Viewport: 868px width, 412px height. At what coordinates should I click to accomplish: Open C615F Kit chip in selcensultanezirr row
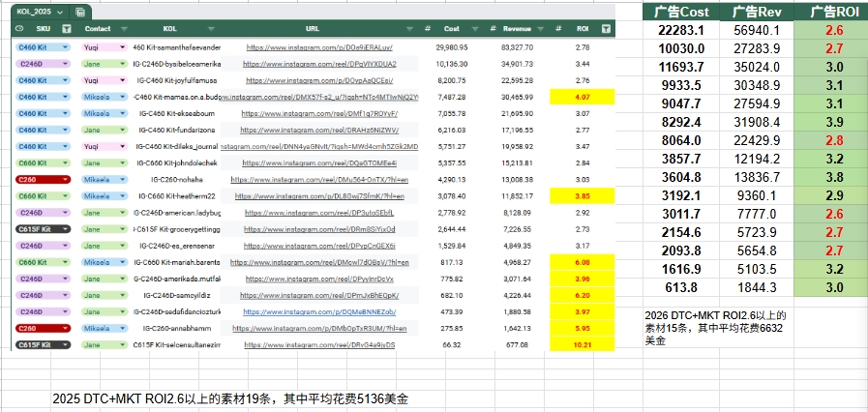[44, 344]
